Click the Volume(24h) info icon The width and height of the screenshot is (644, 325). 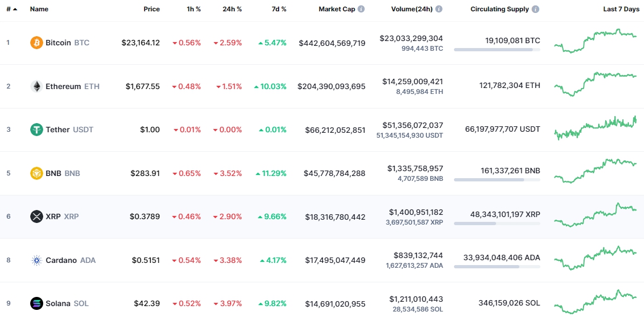point(439,9)
